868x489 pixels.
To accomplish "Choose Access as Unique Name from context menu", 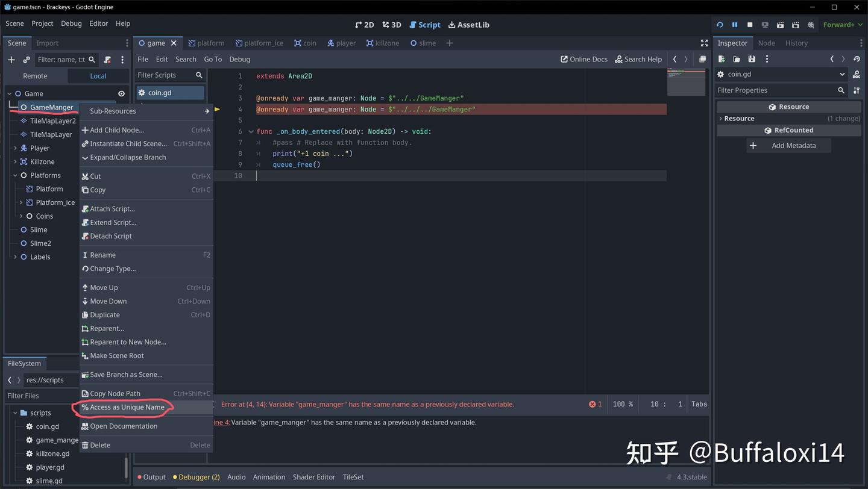I will click(x=124, y=408).
